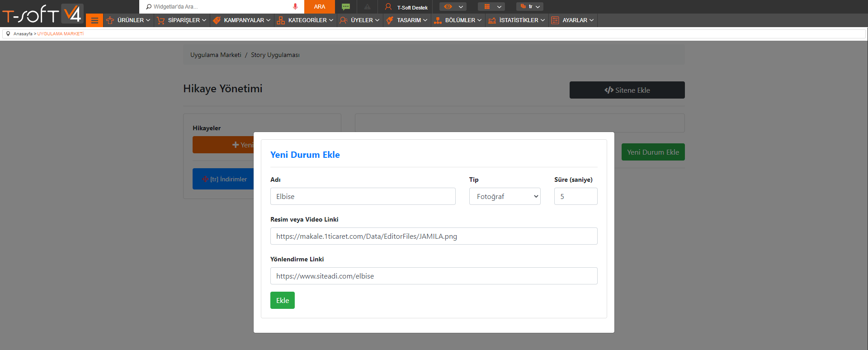Viewport: 868px width, 350px height.
Task: Go to Anasayfa in breadcrumb
Action: 23,34
